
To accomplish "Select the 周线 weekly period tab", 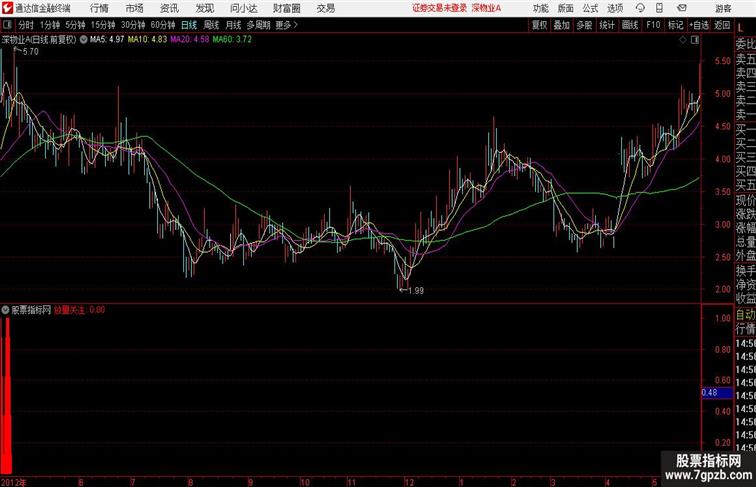I will tap(211, 25).
